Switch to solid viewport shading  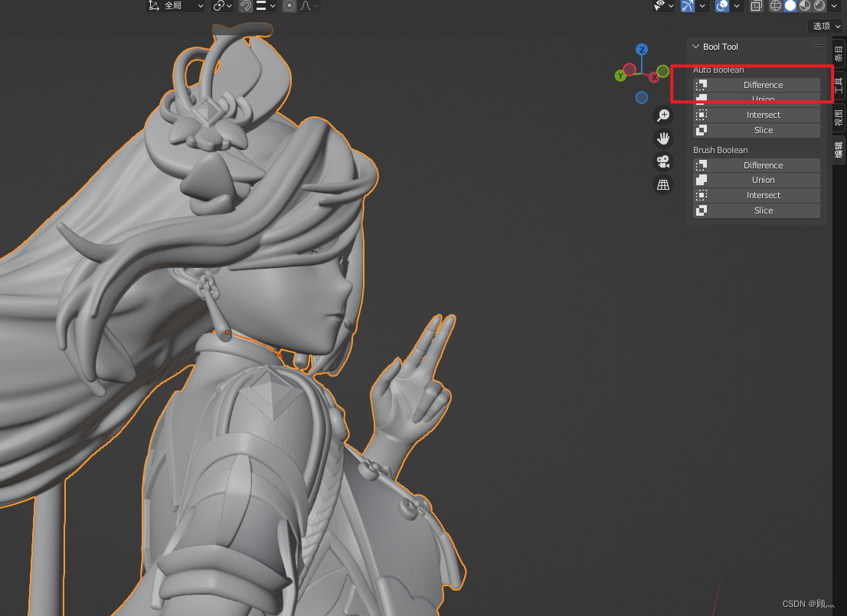coord(790,5)
